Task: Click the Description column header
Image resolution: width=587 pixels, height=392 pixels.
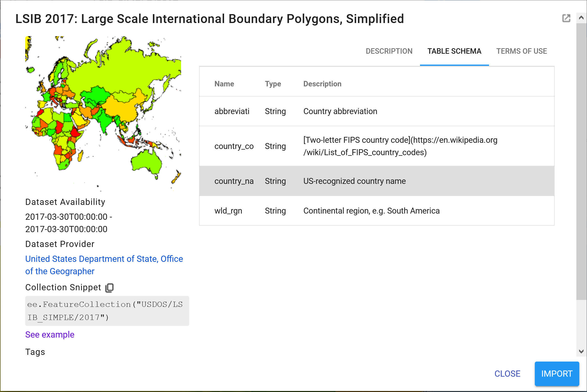Action: click(x=322, y=84)
